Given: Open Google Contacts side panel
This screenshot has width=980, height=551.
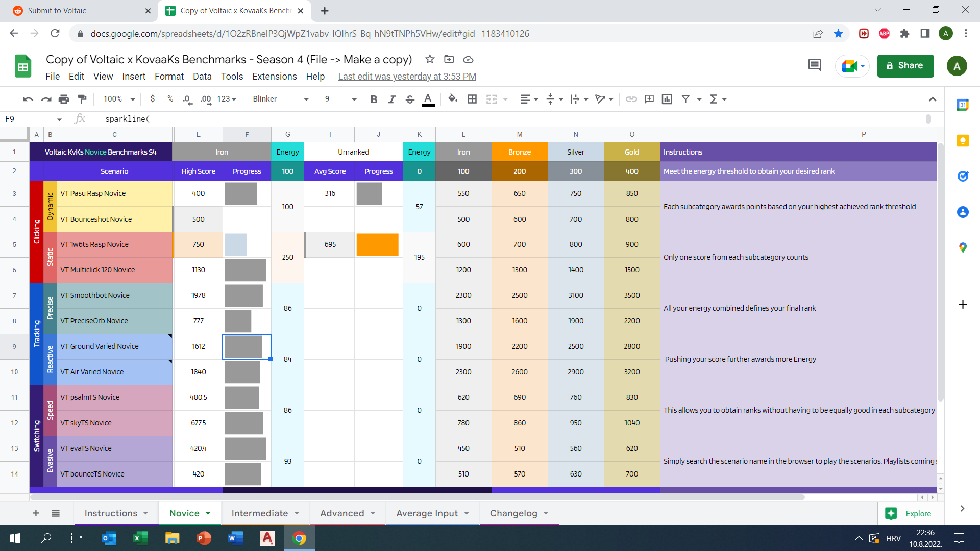Looking at the screenshot, I should pyautogui.click(x=963, y=212).
